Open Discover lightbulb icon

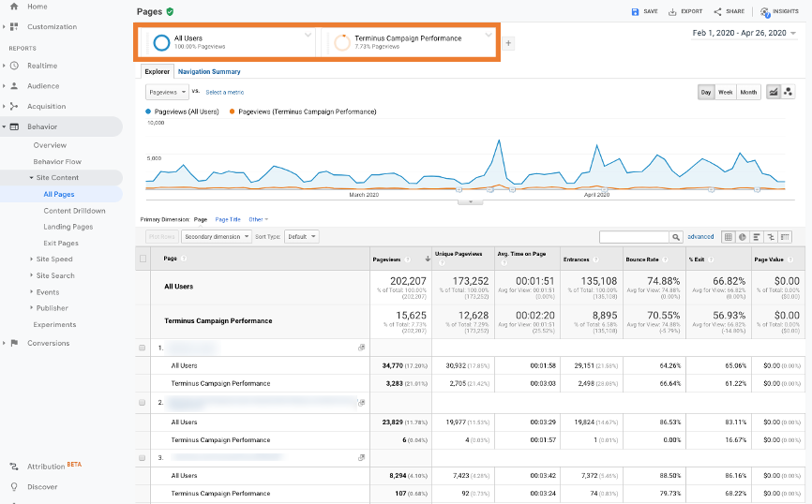click(x=14, y=486)
